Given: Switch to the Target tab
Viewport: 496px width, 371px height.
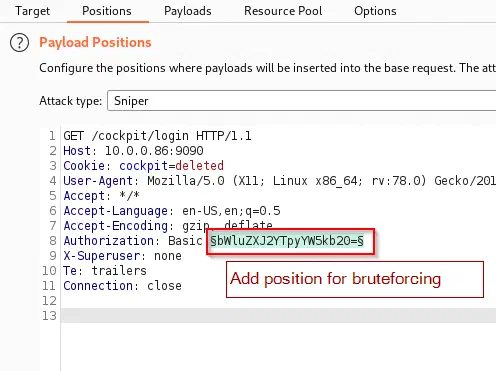Looking at the screenshot, I should [x=32, y=11].
